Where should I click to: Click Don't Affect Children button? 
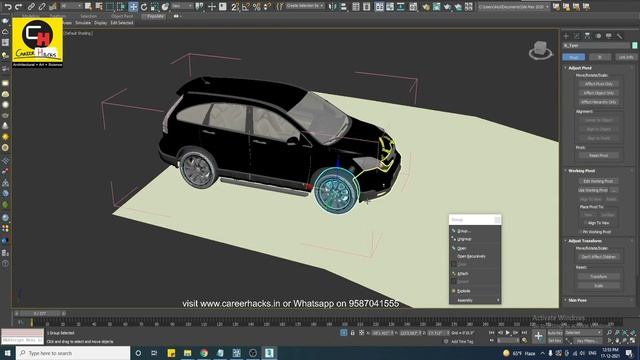coord(598,257)
